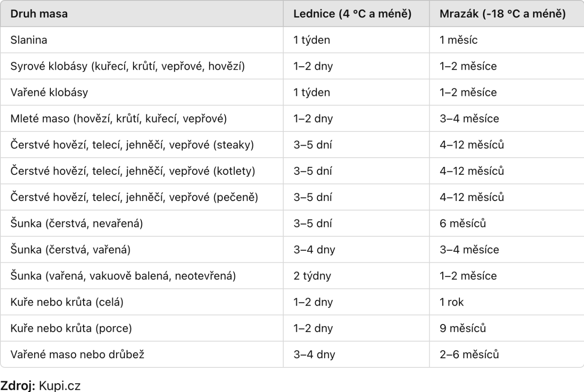Click the Kupi.cz source link
Image resolution: width=584 pixels, height=392 pixels.
60,386
